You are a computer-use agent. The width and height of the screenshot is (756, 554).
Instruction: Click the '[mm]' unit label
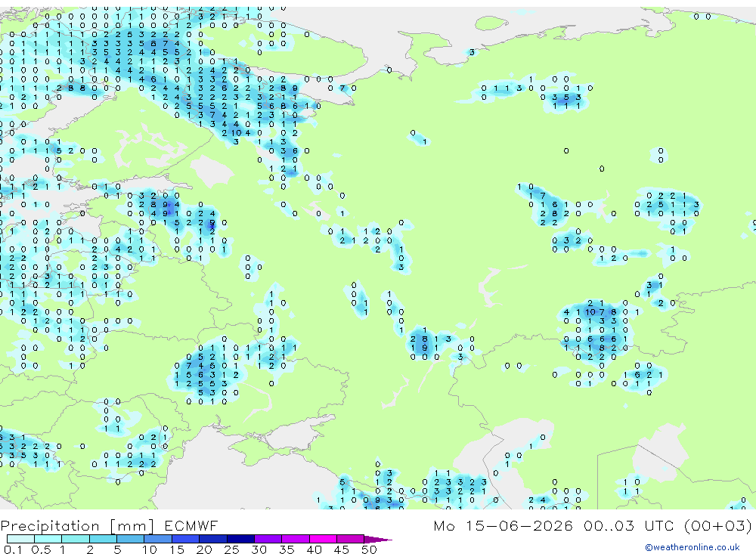[132, 525]
